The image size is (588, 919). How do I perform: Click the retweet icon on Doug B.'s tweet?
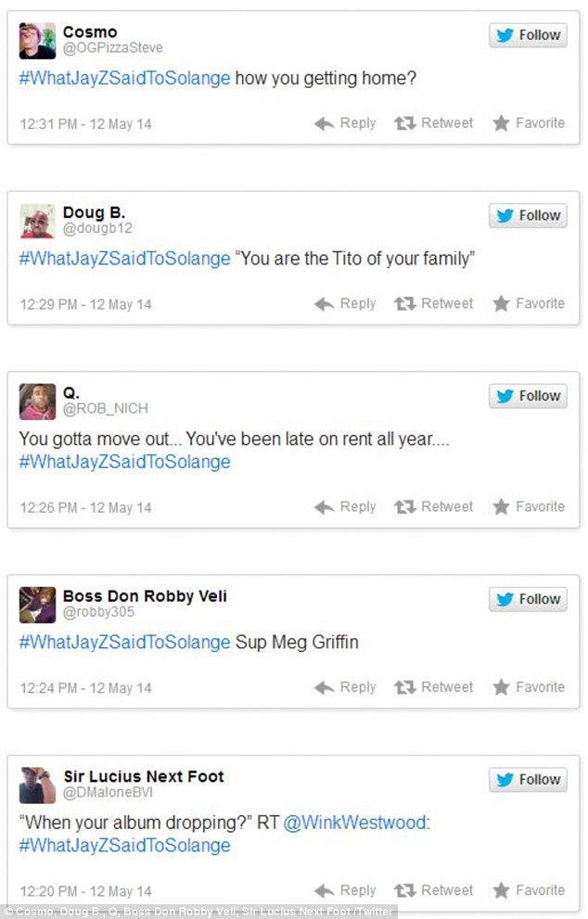(404, 303)
